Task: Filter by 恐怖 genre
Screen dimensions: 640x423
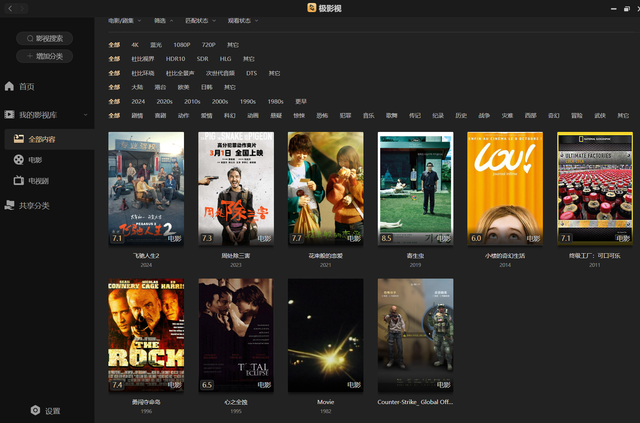Action: 322,116
